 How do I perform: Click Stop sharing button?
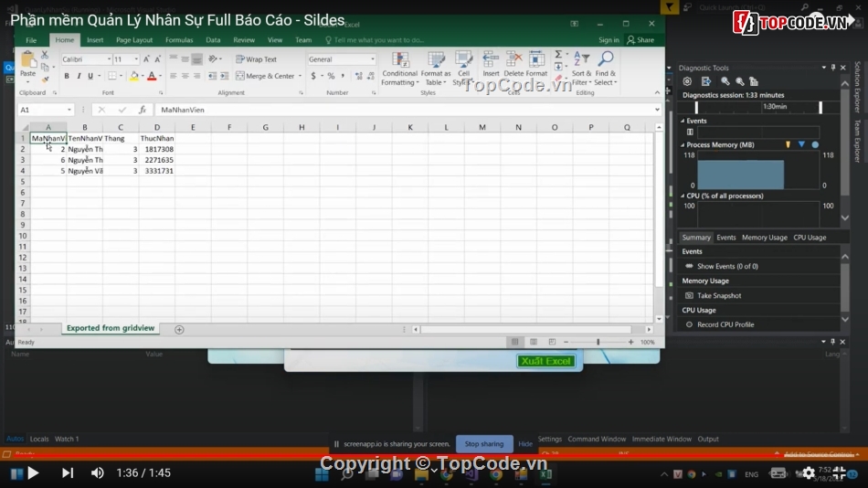(484, 444)
